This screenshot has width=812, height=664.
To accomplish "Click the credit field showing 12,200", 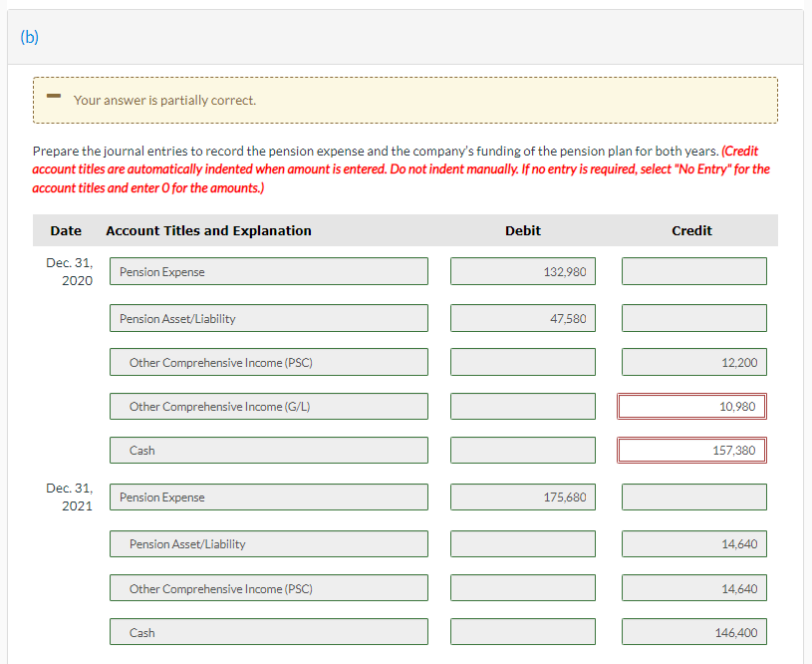I will pyautogui.click(x=693, y=362).
